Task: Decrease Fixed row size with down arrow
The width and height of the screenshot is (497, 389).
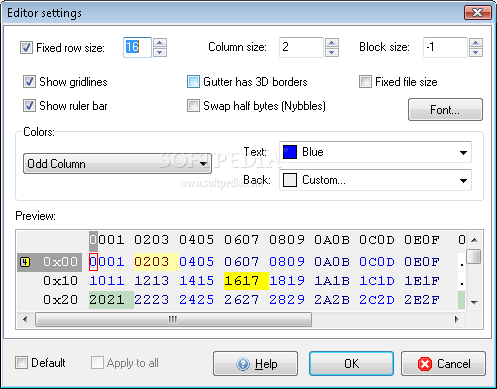Action: tap(160, 52)
